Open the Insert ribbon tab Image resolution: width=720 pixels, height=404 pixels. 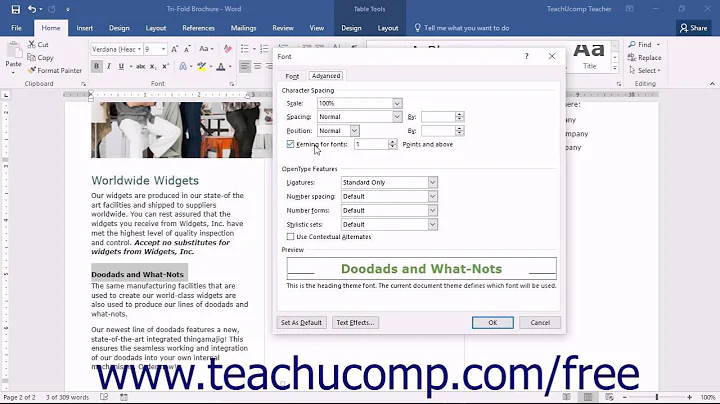click(84, 28)
